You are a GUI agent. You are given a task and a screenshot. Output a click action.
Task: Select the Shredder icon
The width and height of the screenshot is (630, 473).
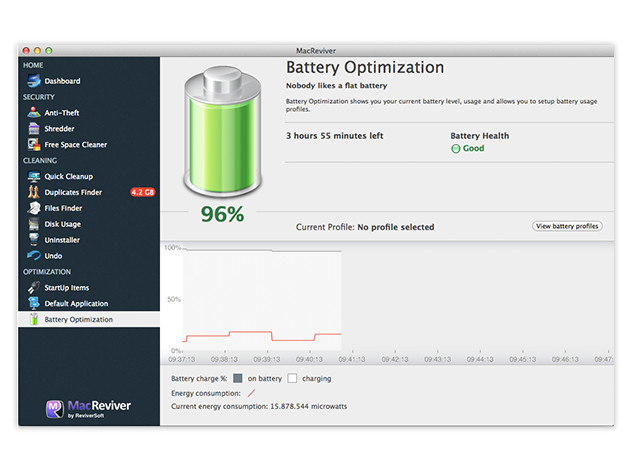(34, 129)
